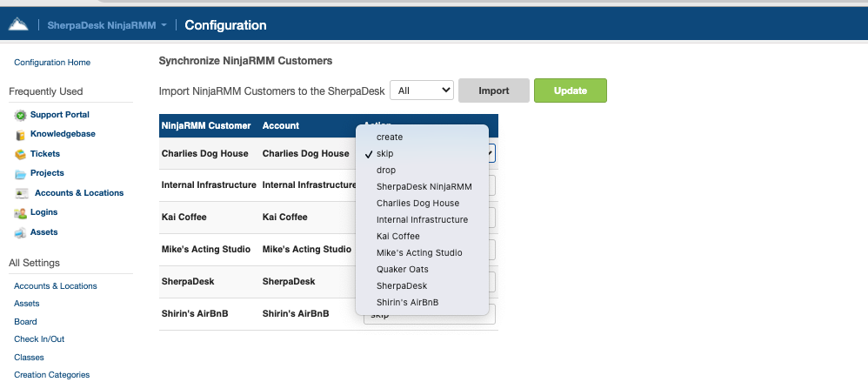
Task: Open the 'All' import filter dropdown
Action: 422,90
